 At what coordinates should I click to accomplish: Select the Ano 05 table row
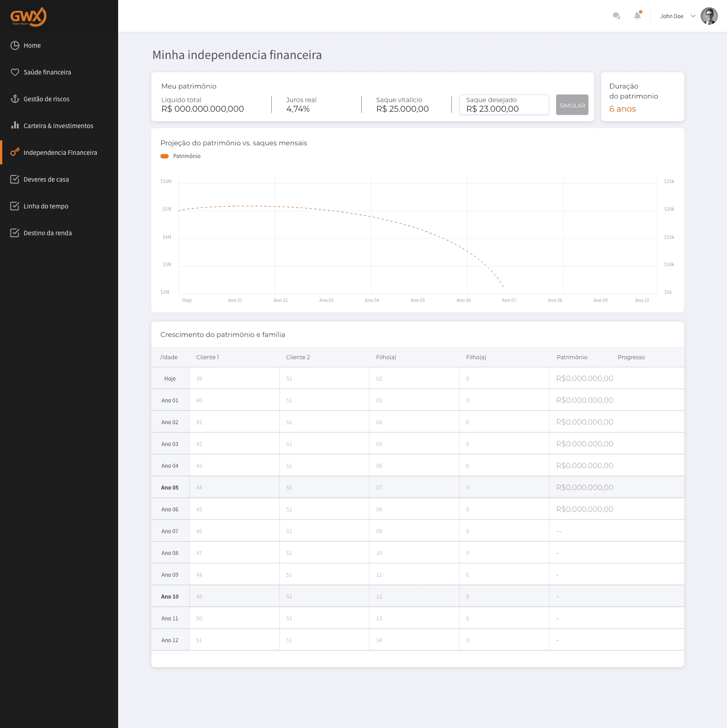[x=418, y=487]
